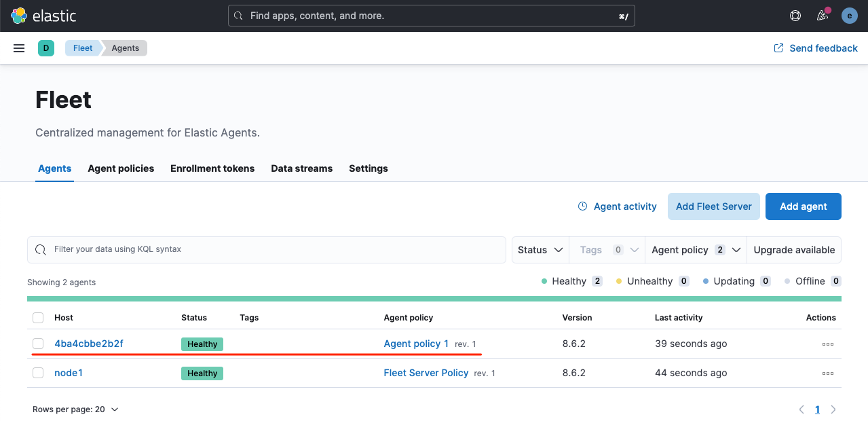Image resolution: width=868 pixels, height=421 pixels.
Task: Click '44 seconds ago' last activity
Action: pos(691,373)
